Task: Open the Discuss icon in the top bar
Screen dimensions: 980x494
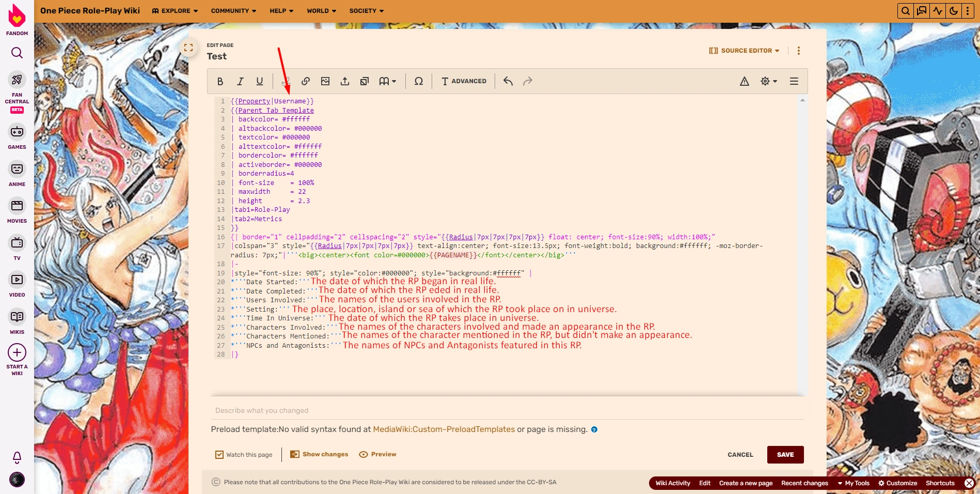Action: pyautogui.click(x=922, y=11)
